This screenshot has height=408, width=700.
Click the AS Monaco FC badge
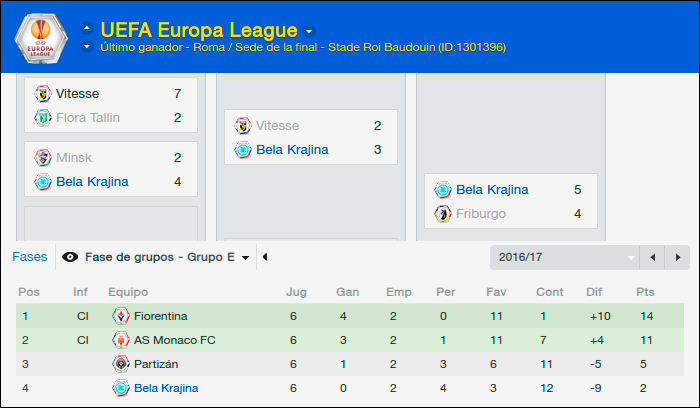coord(121,340)
